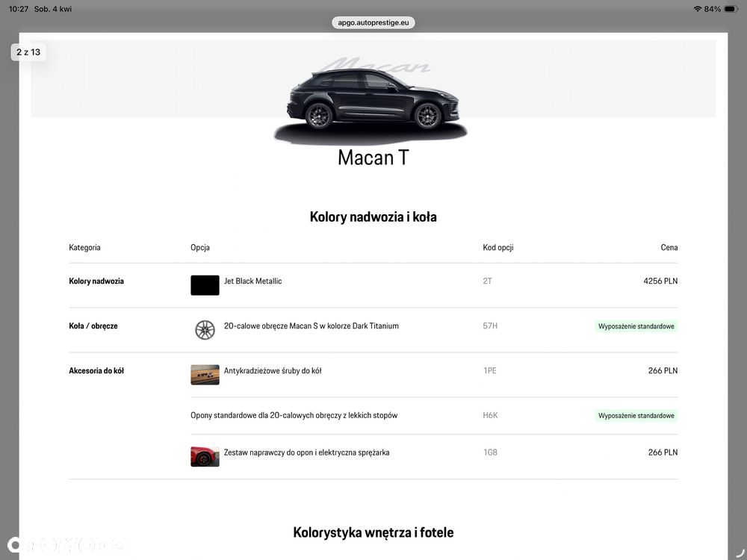Click option code '57H'
This screenshot has height=560, width=747.
tap(490, 326)
